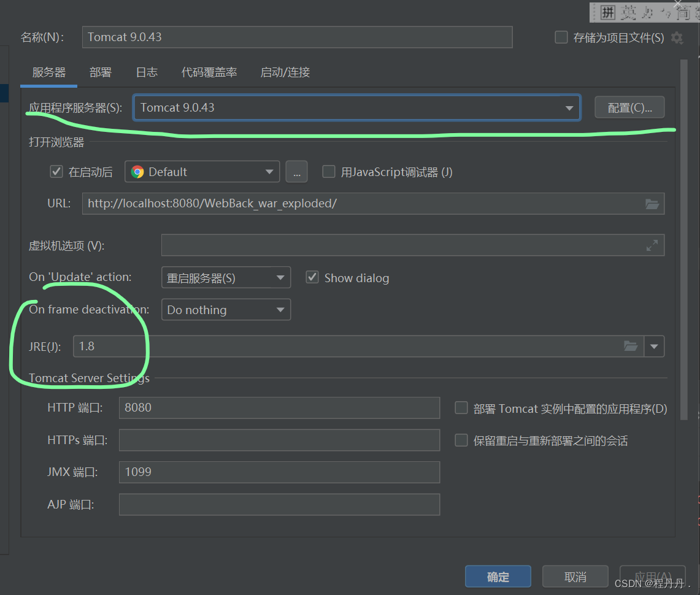Uncheck the 在启动后 checkbox
Viewport: 700px width, 595px height.
[x=56, y=171]
